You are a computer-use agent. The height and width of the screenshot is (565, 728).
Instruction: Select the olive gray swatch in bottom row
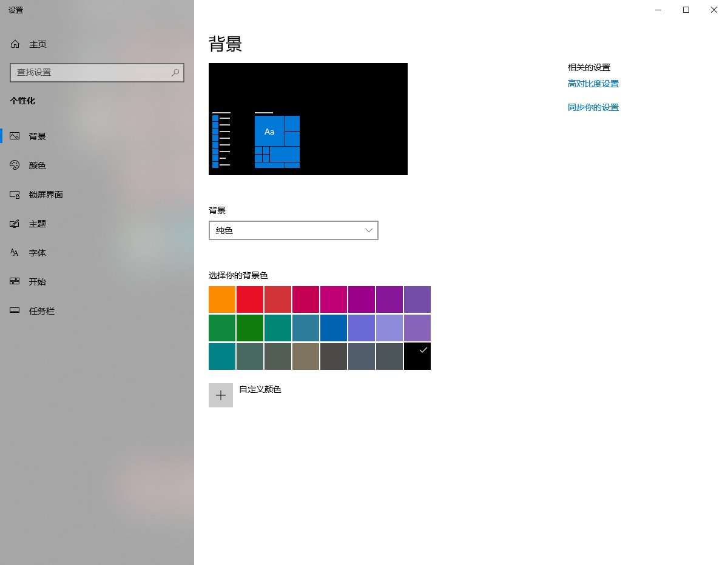pyautogui.click(x=278, y=356)
